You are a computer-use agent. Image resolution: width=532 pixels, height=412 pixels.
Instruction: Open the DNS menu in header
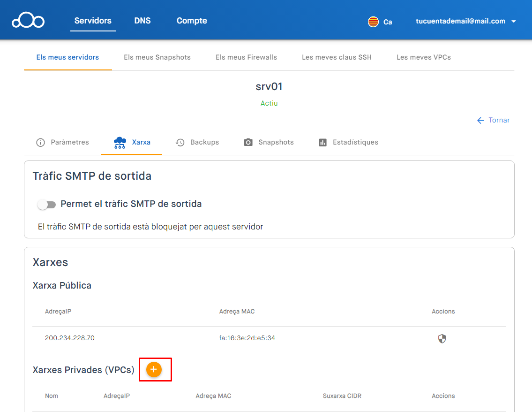[x=142, y=21]
